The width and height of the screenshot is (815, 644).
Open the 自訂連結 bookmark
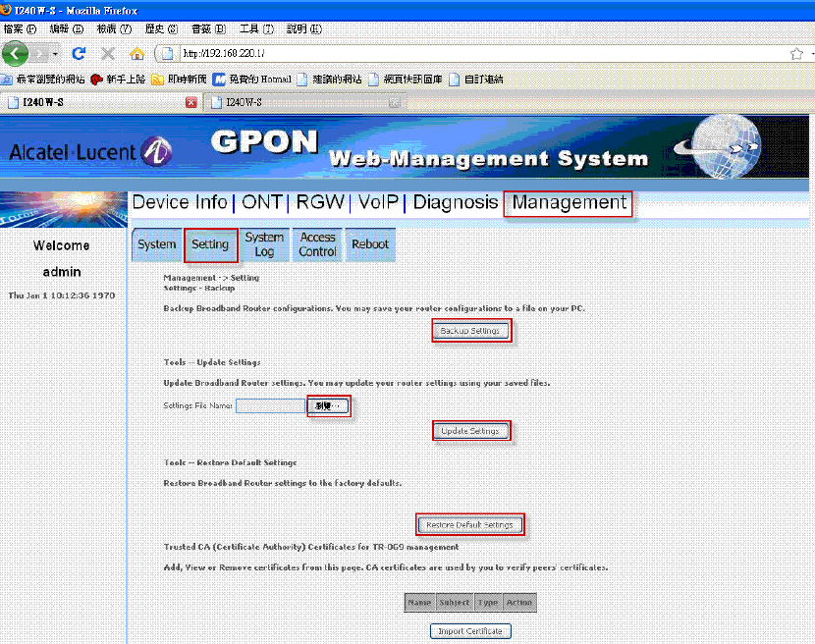point(475,79)
